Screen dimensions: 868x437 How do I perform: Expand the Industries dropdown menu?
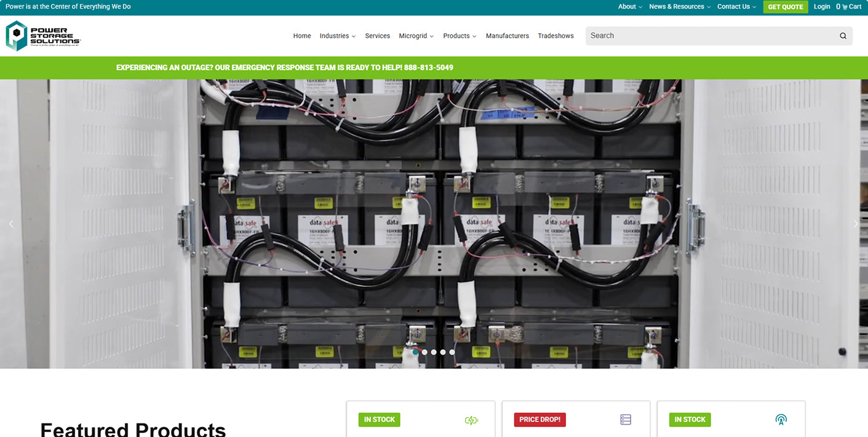click(337, 36)
